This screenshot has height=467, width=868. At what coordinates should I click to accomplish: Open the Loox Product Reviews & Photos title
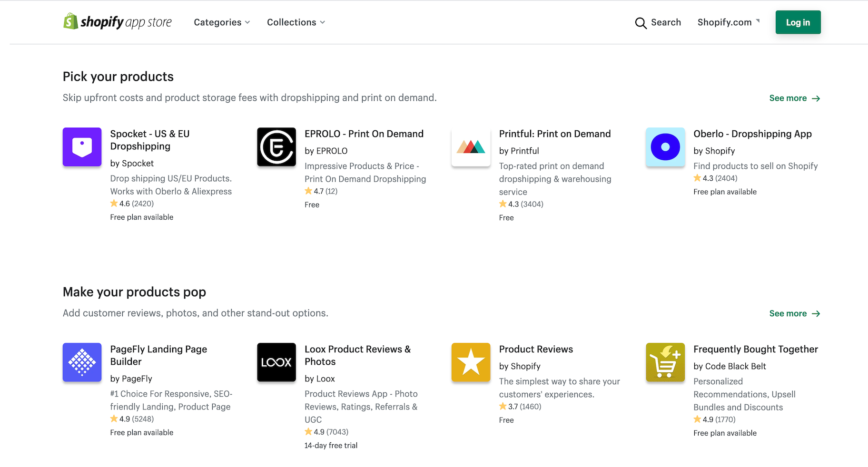[x=357, y=355]
